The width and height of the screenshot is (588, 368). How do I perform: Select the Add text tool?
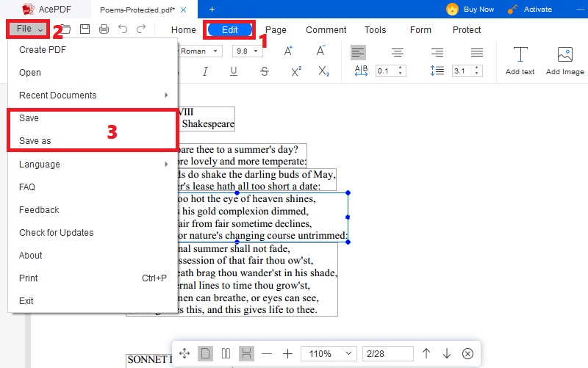tap(520, 61)
